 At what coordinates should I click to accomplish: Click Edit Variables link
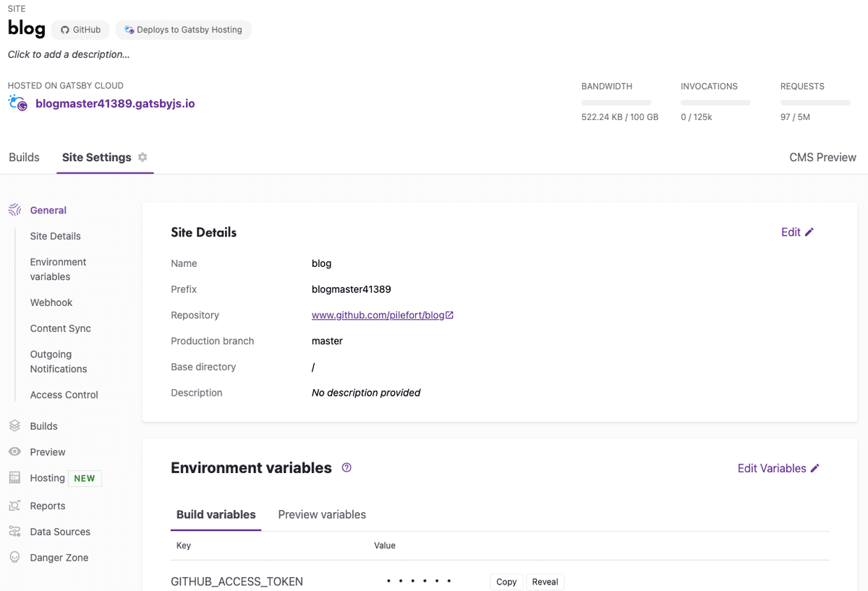pos(778,468)
